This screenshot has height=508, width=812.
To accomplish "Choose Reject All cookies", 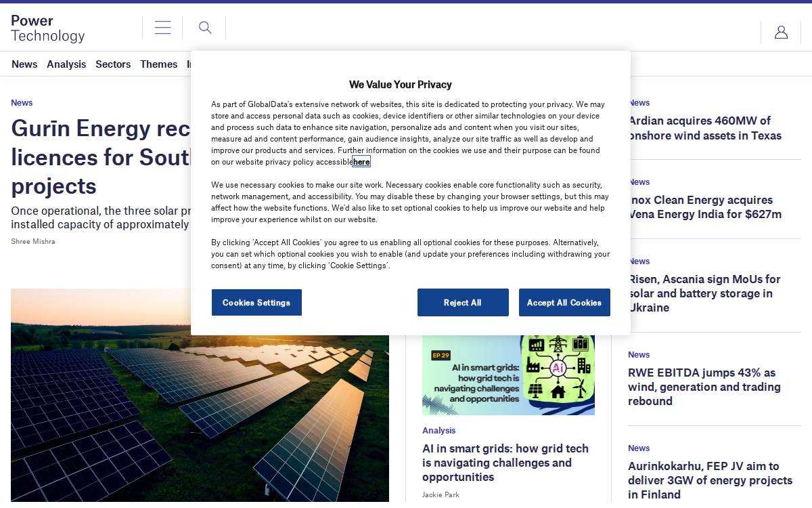I will tap(463, 302).
